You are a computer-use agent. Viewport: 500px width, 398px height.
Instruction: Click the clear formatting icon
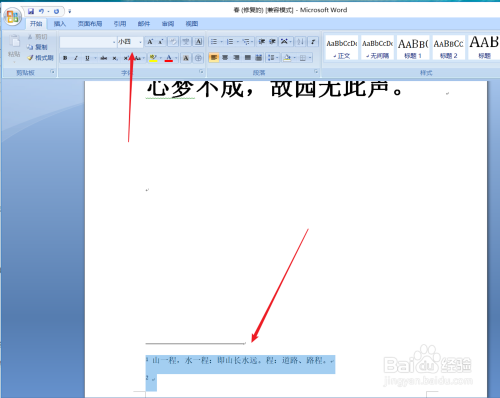pos(173,42)
